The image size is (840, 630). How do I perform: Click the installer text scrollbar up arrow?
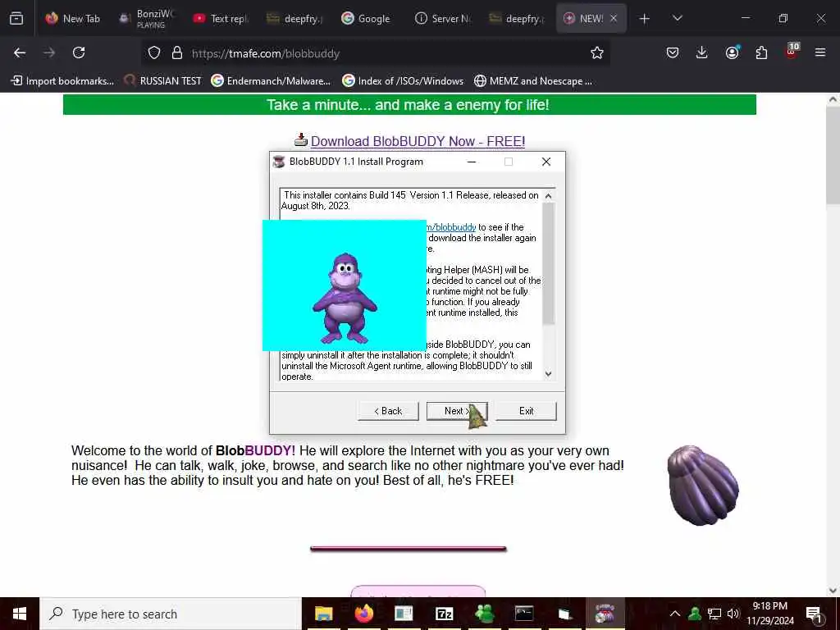coord(548,196)
